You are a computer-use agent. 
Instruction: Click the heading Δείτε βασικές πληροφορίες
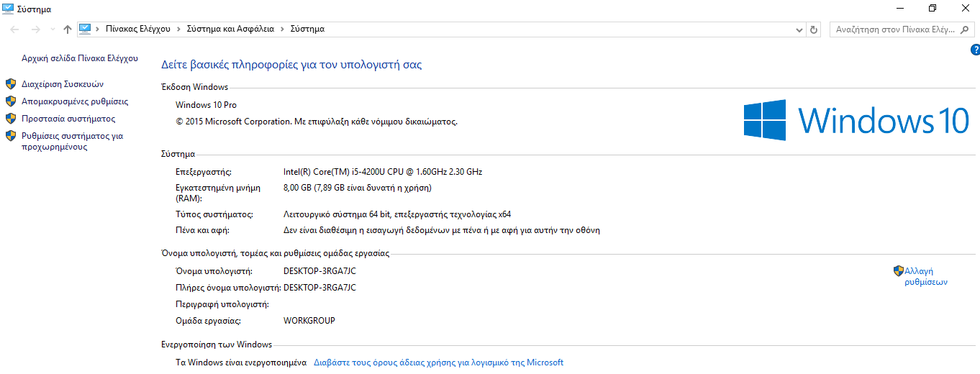[x=291, y=65]
